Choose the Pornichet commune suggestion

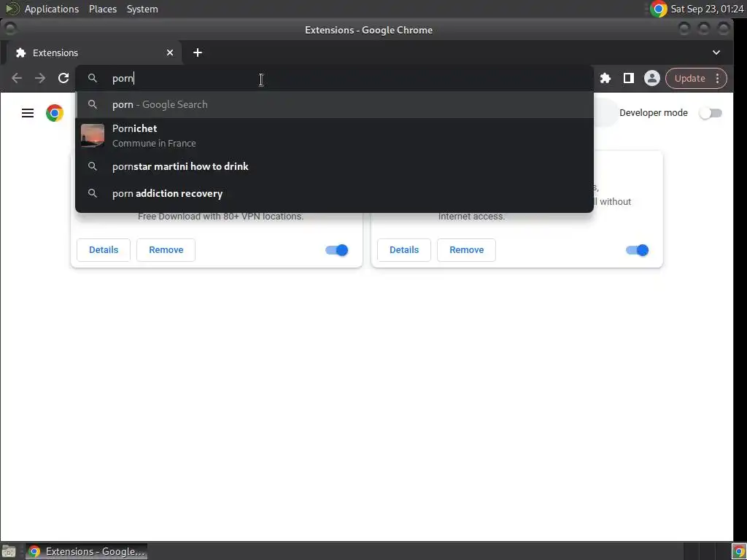tap(334, 136)
